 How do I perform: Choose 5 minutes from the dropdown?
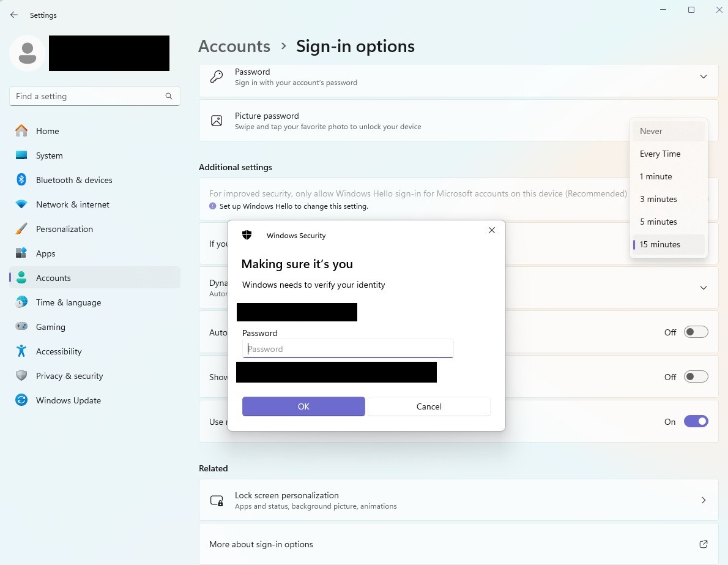[669, 222]
